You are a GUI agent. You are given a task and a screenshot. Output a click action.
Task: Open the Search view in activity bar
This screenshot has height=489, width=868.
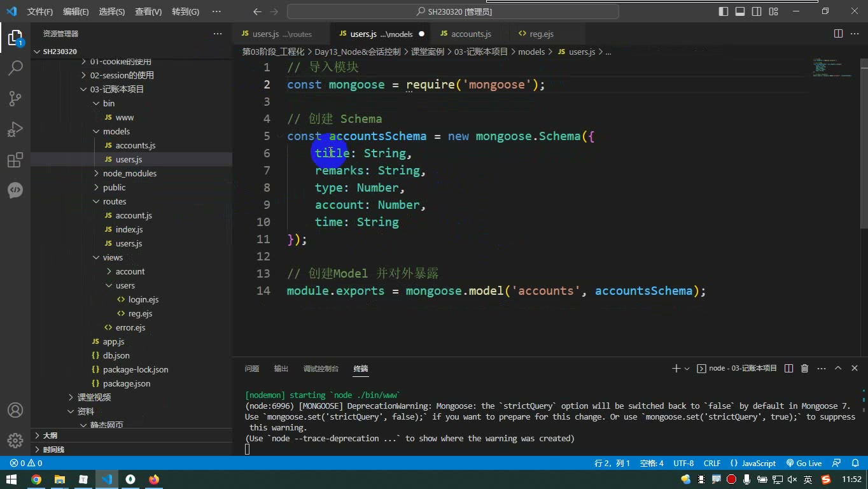pos(15,67)
